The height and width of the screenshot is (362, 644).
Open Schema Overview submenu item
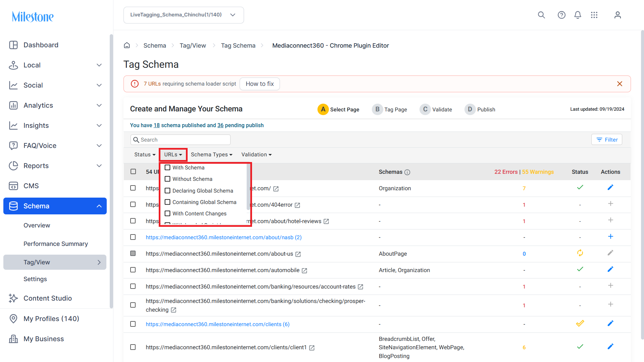coord(37,225)
